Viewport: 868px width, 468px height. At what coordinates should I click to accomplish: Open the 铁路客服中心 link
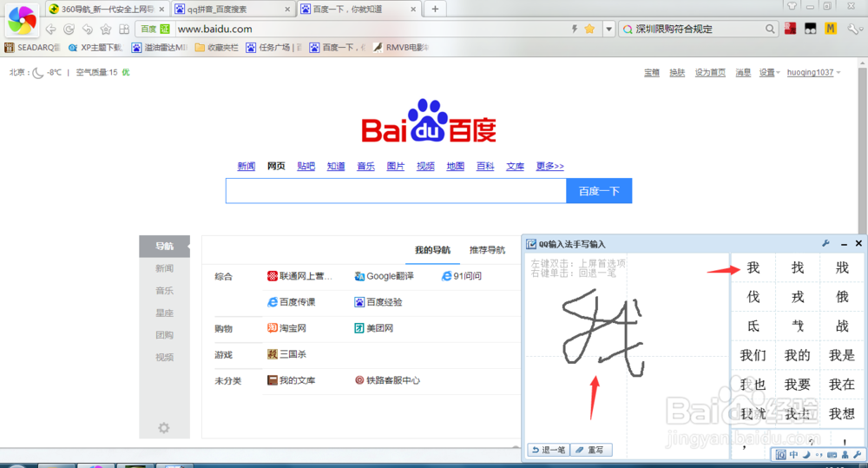tap(387, 380)
